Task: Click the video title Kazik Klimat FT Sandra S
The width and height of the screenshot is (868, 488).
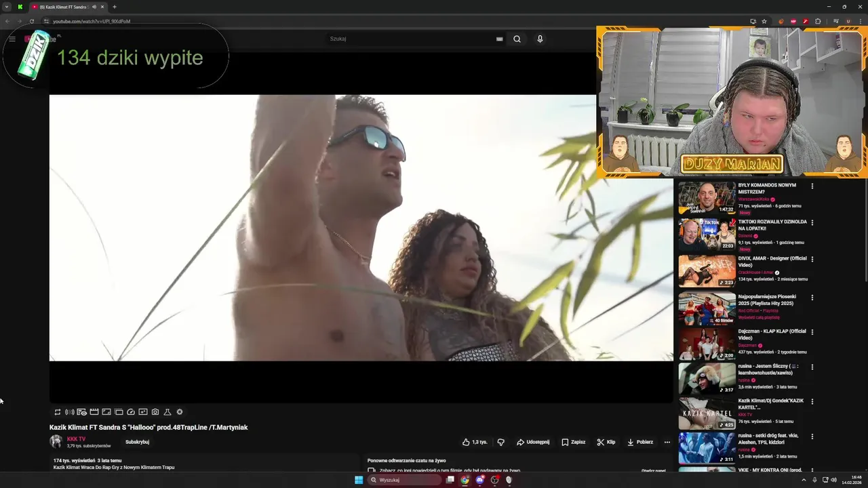Action: coord(149,428)
